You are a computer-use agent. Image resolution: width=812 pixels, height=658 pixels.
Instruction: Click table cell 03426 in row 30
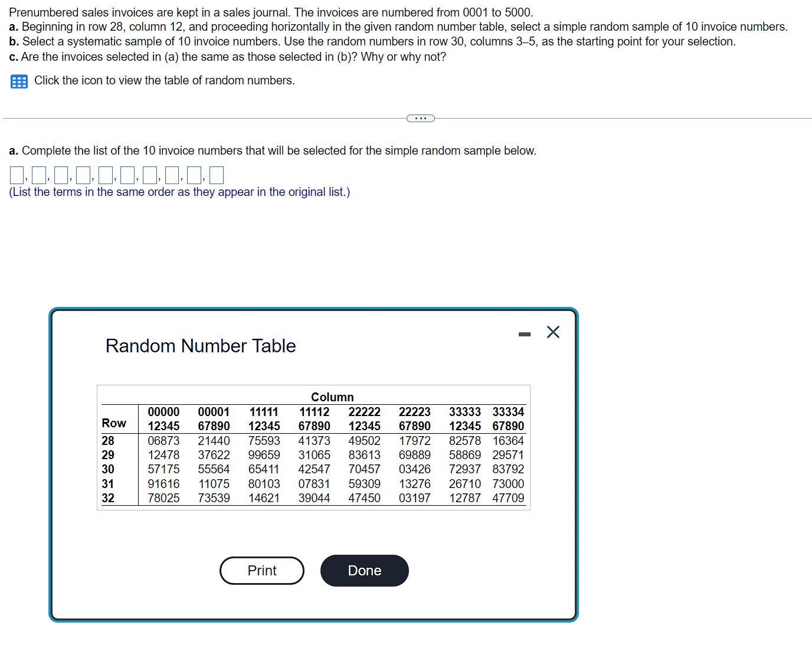click(x=414, y=469)
